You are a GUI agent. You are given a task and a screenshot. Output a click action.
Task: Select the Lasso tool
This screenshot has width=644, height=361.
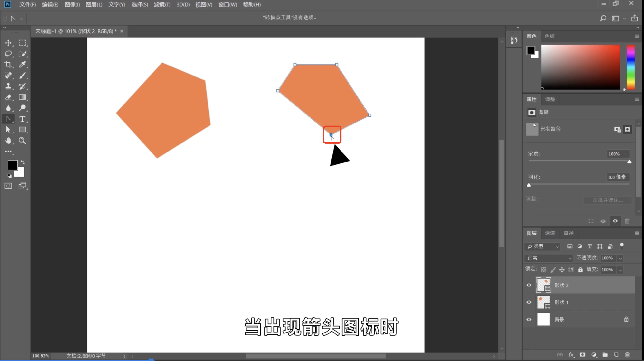8,54
